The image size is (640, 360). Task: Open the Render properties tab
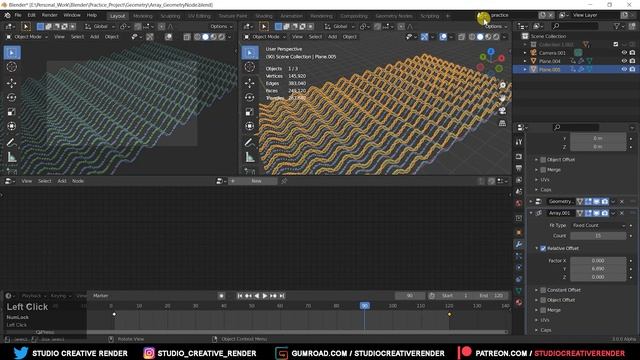click(519, 157)
